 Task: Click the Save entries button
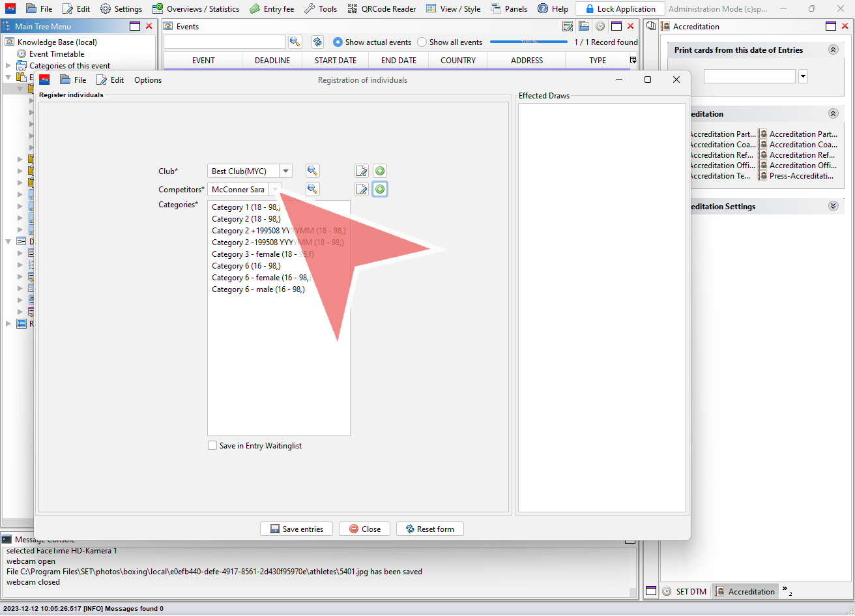point(297,529)
